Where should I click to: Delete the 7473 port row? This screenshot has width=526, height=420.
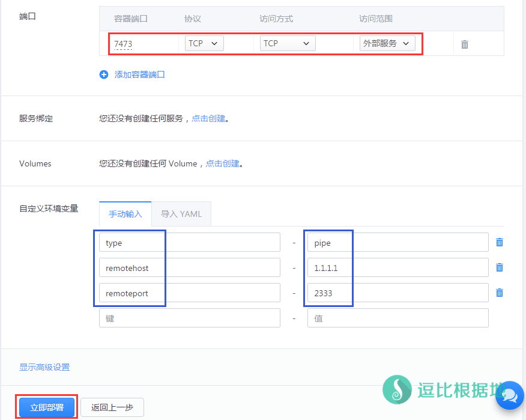pyautogui.click(x=464, y=44)
